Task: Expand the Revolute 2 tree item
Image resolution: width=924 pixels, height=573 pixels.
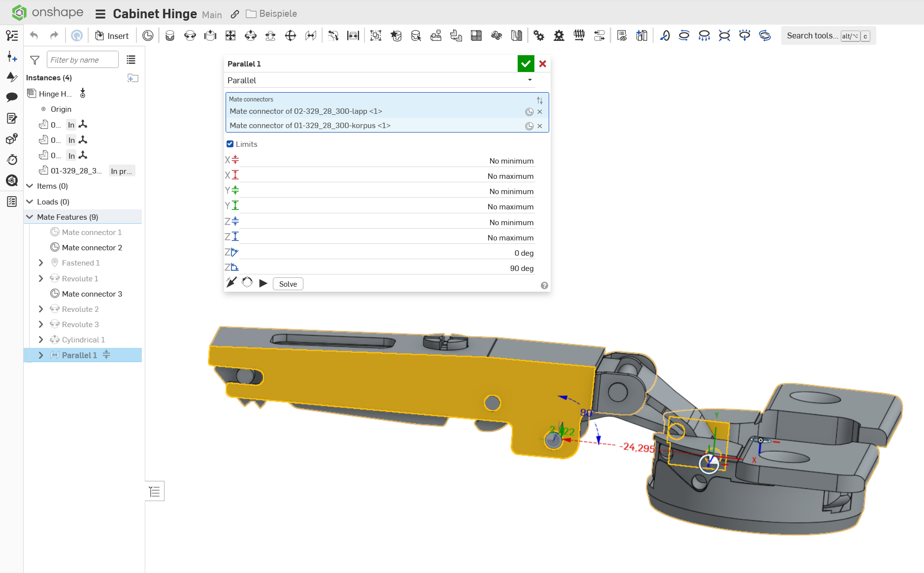Action: tap(41, 309)
